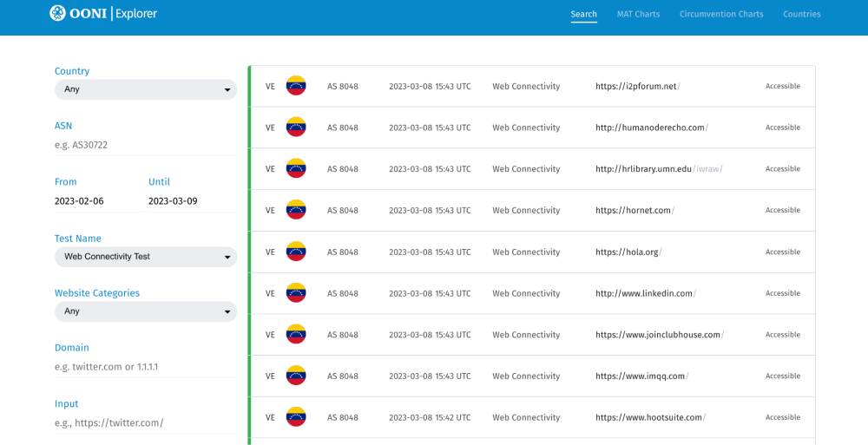Click the flag icon beside humanoderecho.com result
The width and height of the screenshot is (868, 445).
pos(296,128)
